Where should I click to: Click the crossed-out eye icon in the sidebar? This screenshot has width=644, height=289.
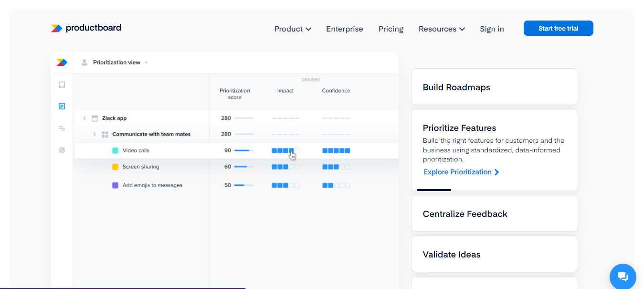point(62,150)
